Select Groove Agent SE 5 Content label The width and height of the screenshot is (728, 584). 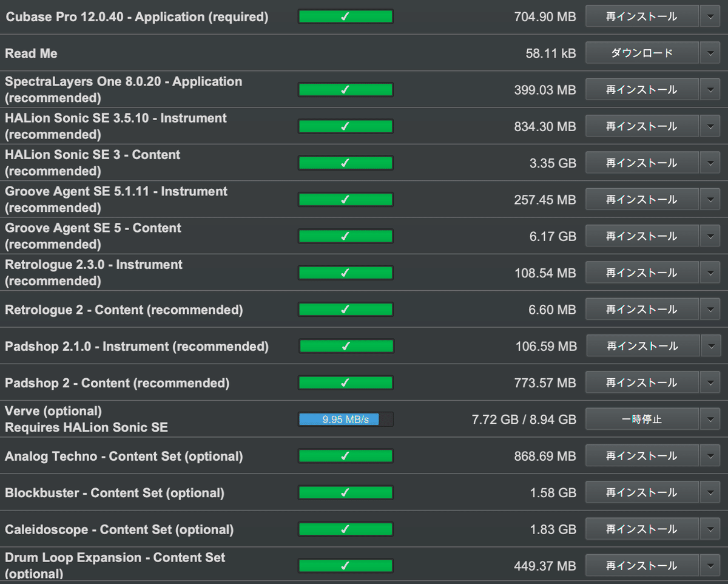point(93,236)
